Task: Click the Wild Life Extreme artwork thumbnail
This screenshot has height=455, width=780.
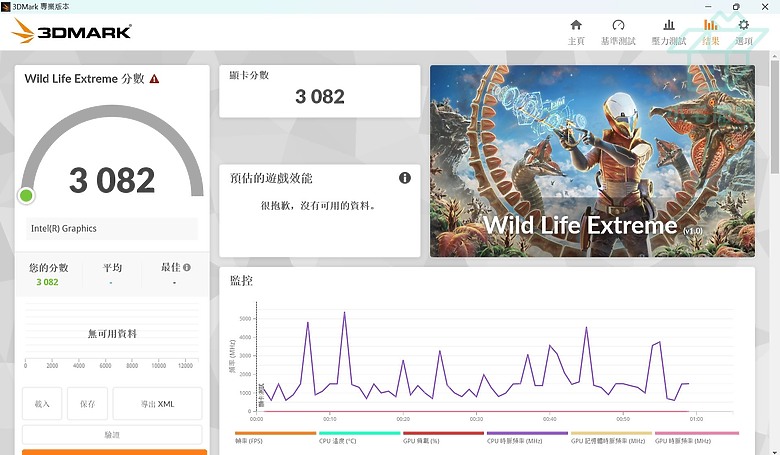Action: (592, 161)
